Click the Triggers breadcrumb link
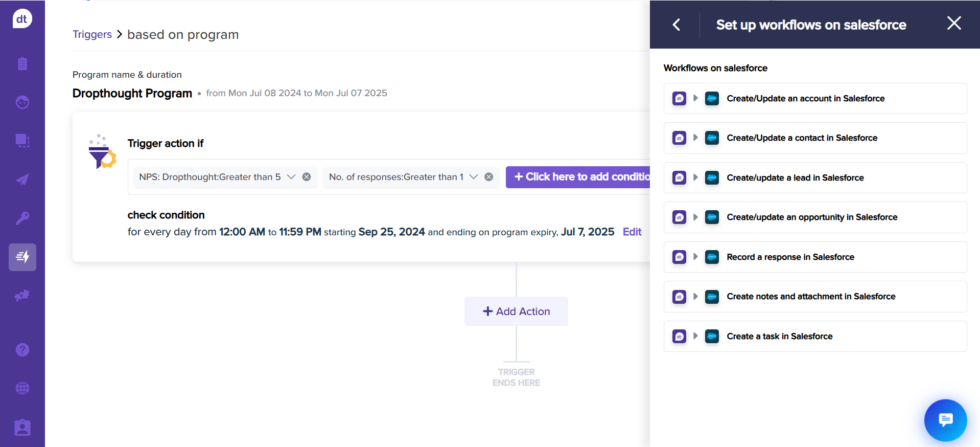 coord(92,34)
